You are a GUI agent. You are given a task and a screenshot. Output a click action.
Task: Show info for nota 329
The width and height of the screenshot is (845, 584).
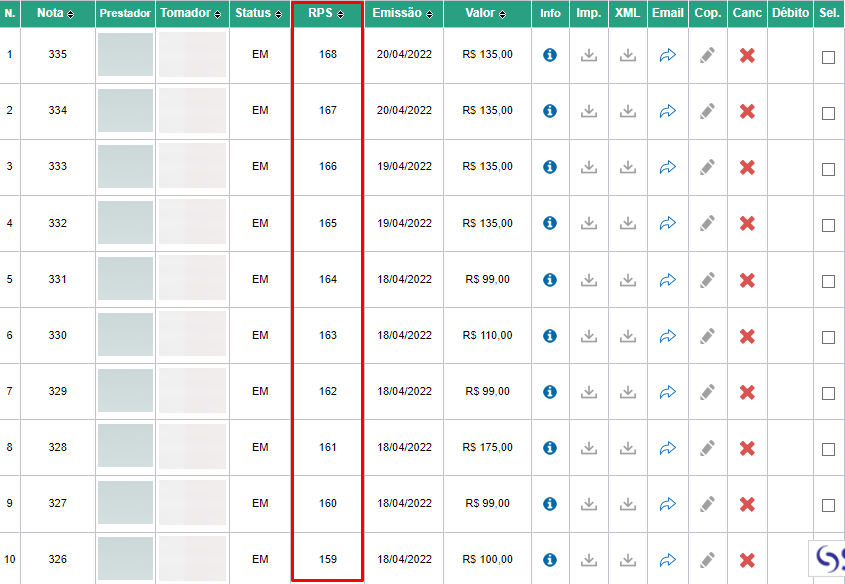pyautogui.click(x=550, y=392)
